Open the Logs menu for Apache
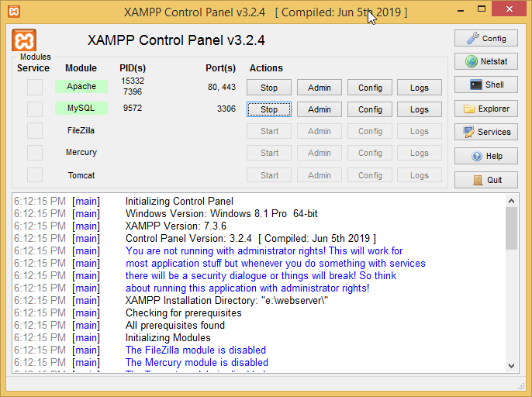The image size is (532, 397). tap(420, 88)
